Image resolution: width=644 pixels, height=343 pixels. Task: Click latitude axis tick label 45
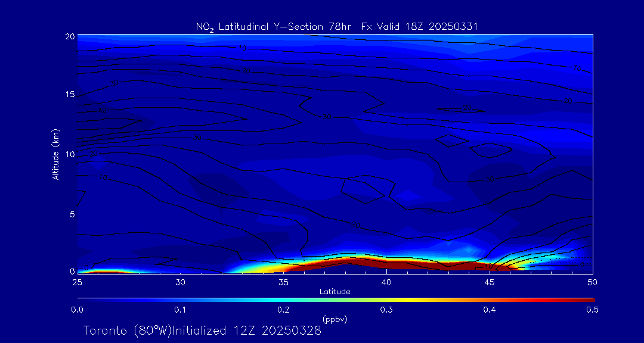[490, 282]
